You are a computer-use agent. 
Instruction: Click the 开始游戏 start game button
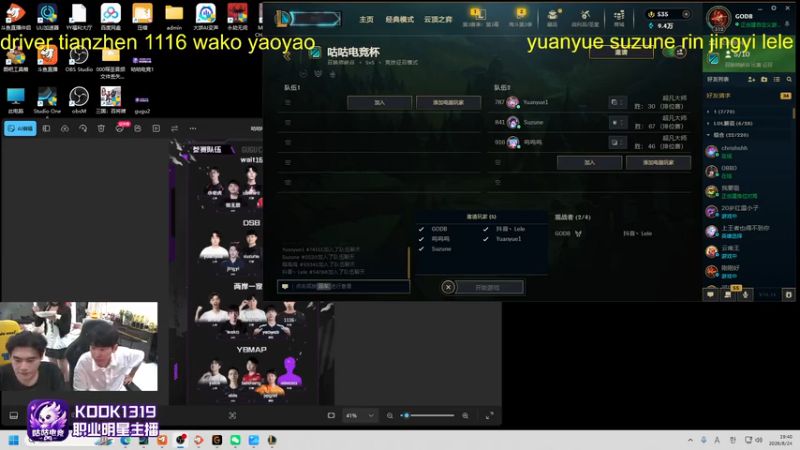coord(490,287)
